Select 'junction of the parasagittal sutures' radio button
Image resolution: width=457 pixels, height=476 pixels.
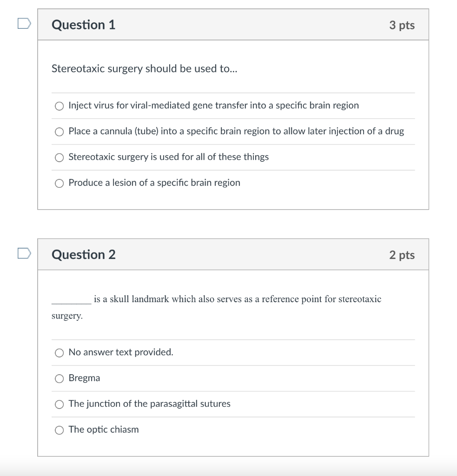tap(59, 404)
